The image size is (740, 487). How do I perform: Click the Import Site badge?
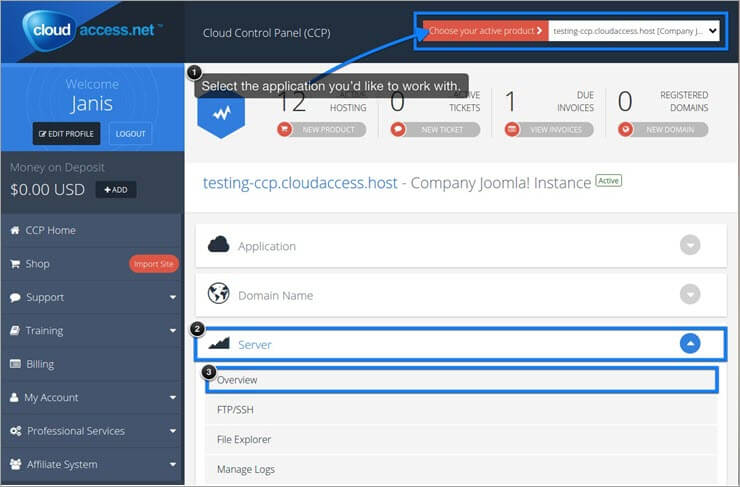(x=153, y=264)
